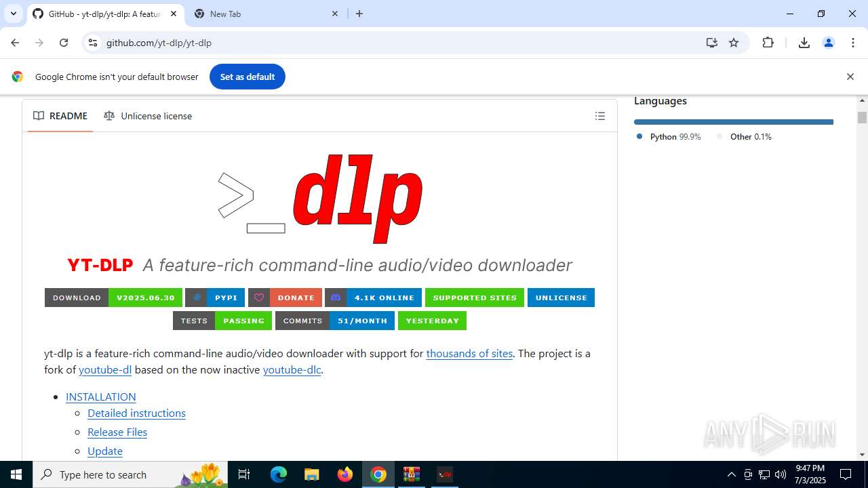
Task: Click the Unlicense badge
Action: tap(561, 298)
